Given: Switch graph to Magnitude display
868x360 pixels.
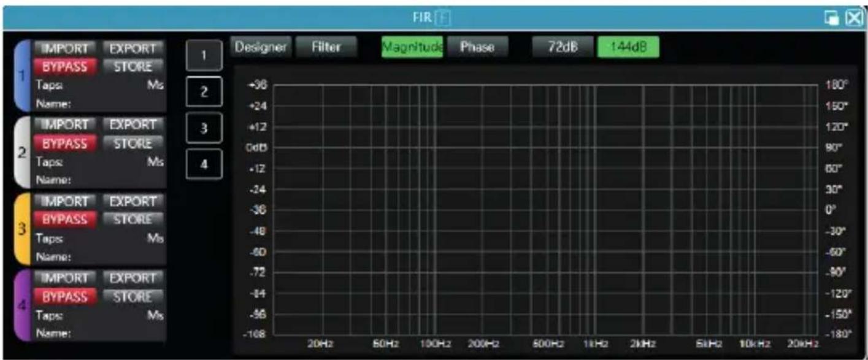Looking at the screenshot, I should tap(412, 47).
